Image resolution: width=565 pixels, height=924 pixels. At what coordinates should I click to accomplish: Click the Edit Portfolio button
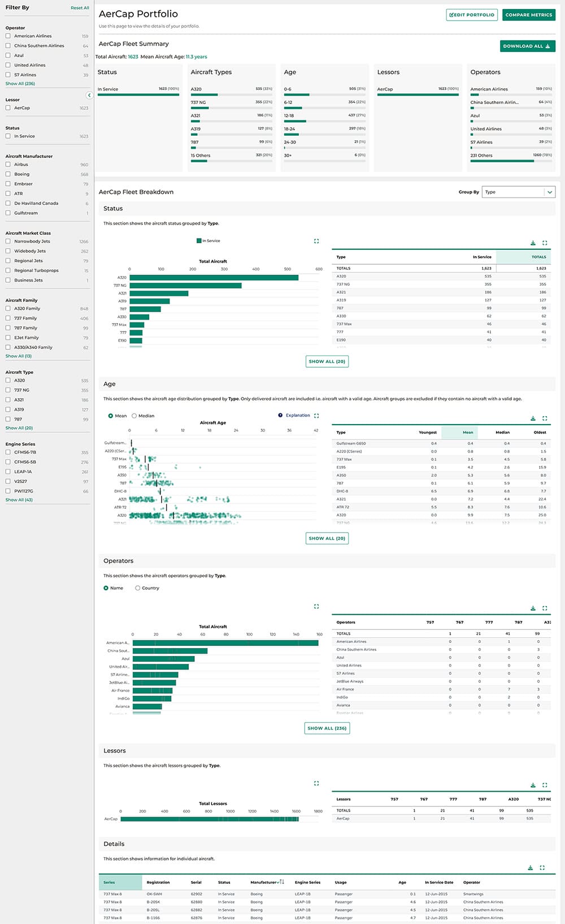click(472, 15)
